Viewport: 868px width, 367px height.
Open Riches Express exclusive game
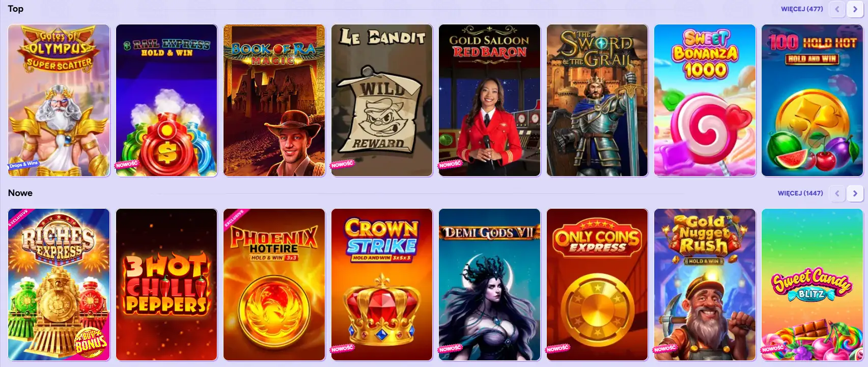pos(59,285)
